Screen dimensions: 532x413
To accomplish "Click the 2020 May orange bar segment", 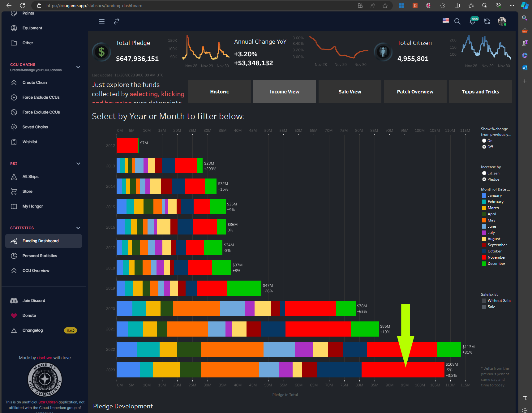I will click(196, 309).
